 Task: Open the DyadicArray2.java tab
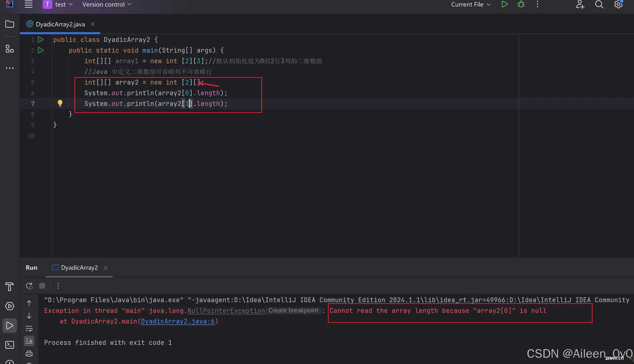(x=60, y=24)
